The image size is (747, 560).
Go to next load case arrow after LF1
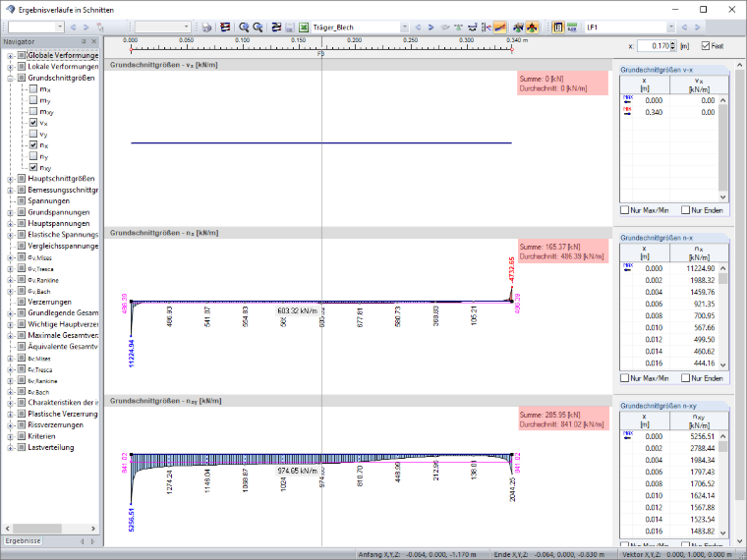(698, 28)
